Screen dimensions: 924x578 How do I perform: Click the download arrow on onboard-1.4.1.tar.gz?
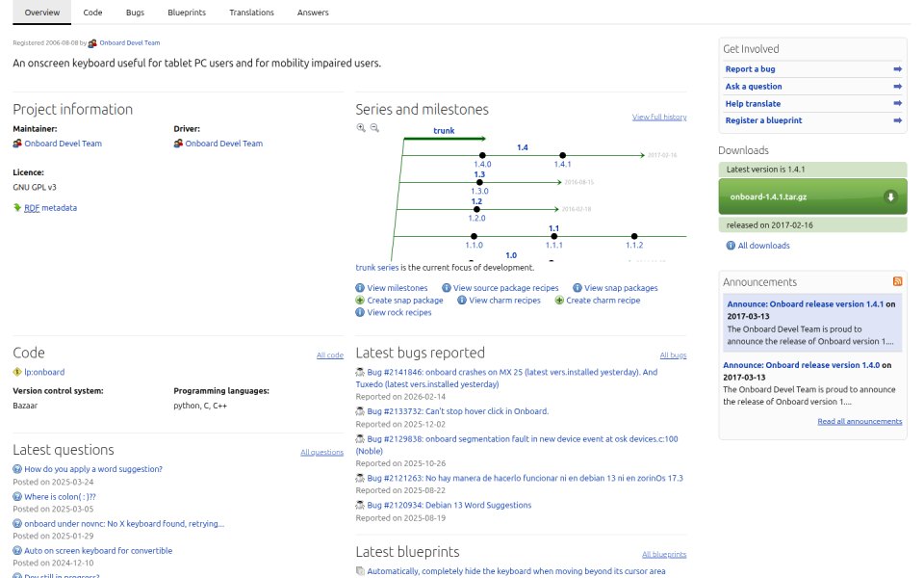[x=890, y=197]
